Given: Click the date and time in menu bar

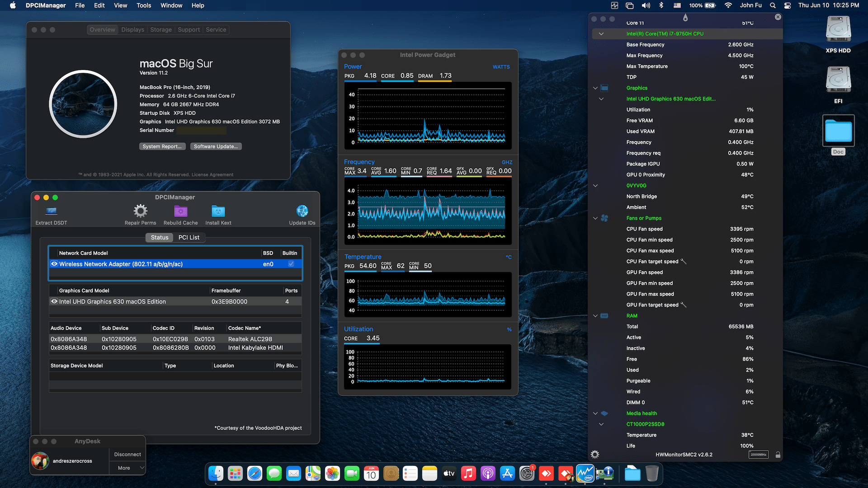Looking at the screenshot, I should click(829, 5).
